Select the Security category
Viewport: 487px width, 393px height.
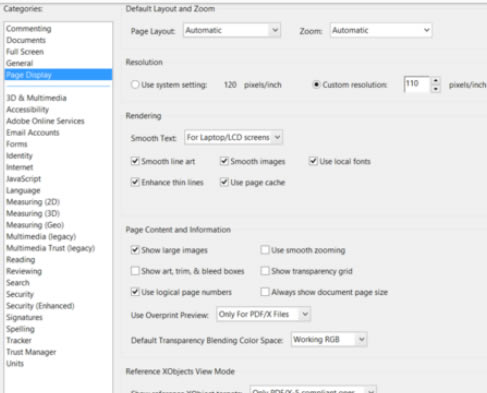pos(20,294)
